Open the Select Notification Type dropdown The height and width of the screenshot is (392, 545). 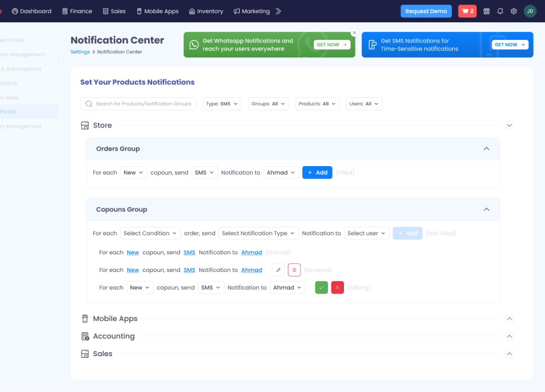pos(259,233)
